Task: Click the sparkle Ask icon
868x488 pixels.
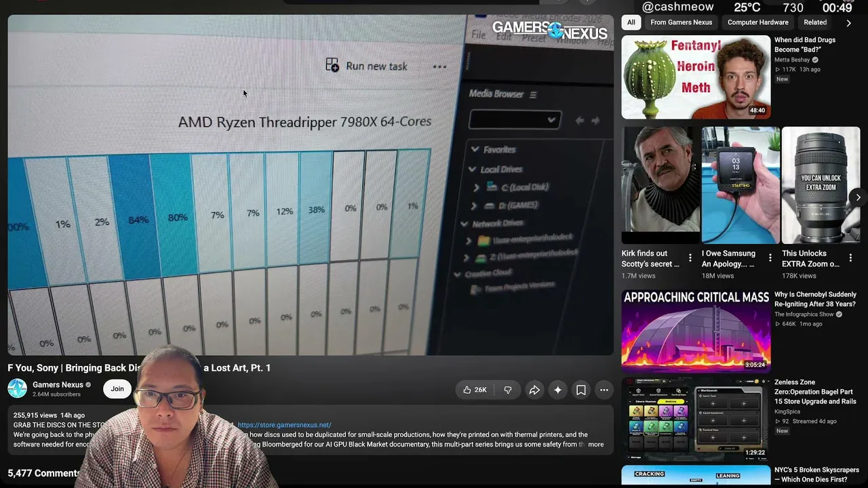Action: [x=557, y=390]
